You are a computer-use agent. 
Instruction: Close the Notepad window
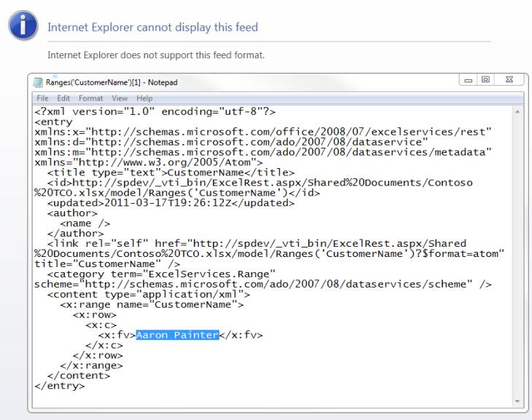tap(509, 79)
